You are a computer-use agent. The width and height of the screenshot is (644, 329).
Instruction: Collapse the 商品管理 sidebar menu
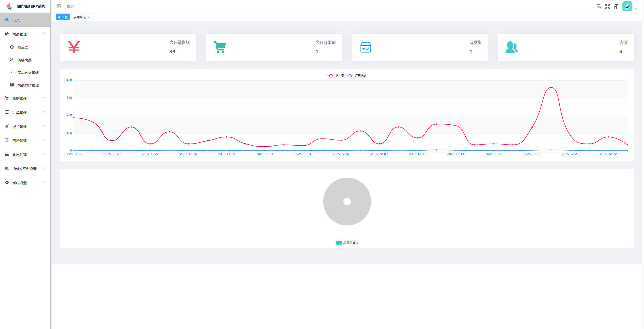pos(25,34)
